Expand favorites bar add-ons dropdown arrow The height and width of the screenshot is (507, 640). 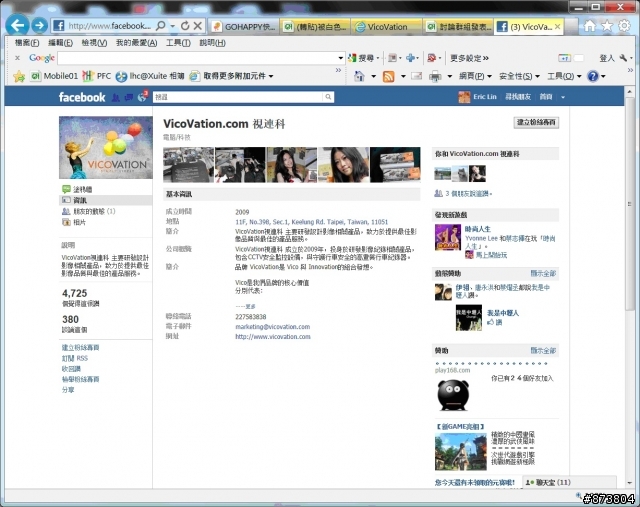coord(271,76)
